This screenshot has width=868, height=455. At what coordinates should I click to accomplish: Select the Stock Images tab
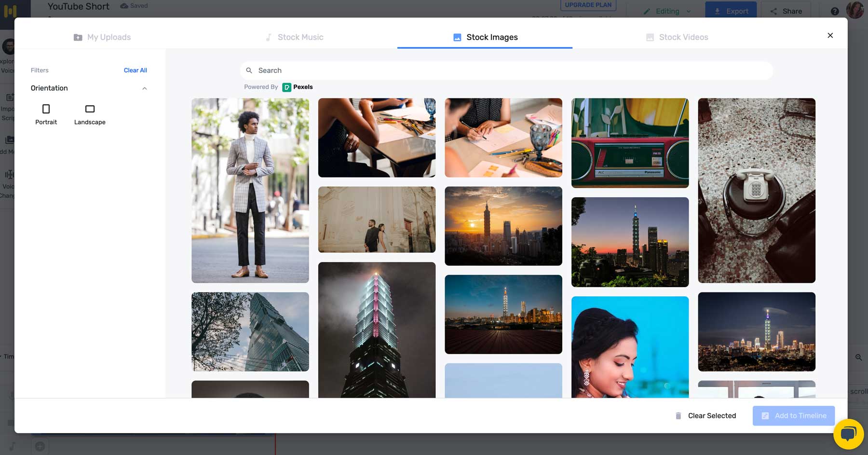(485, 37)
